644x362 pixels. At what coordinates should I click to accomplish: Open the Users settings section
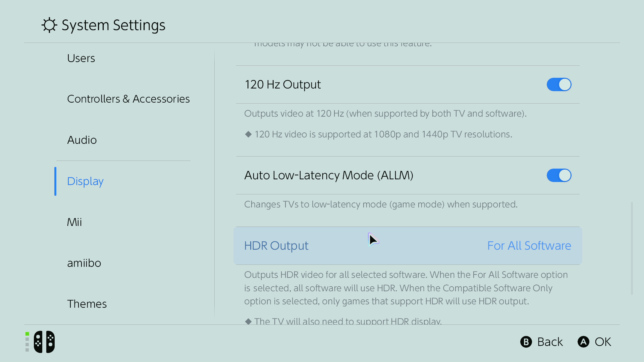click(81, 58)
